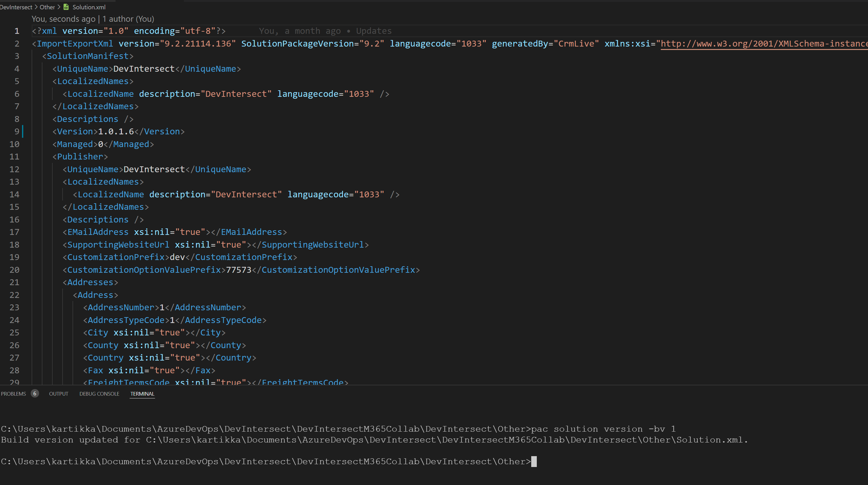Follow the XMLSchema-instance URL link
868x485 pixels.
pos(762,43)
